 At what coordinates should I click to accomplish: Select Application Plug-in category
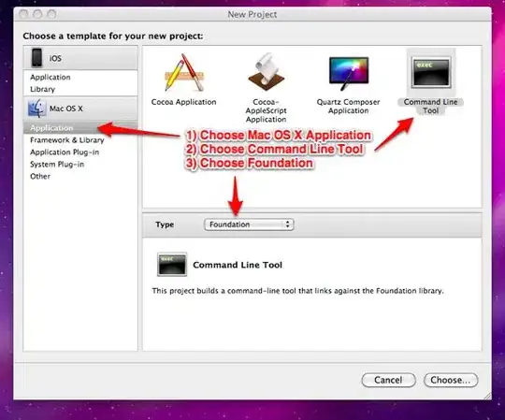[x=65, y=152]
